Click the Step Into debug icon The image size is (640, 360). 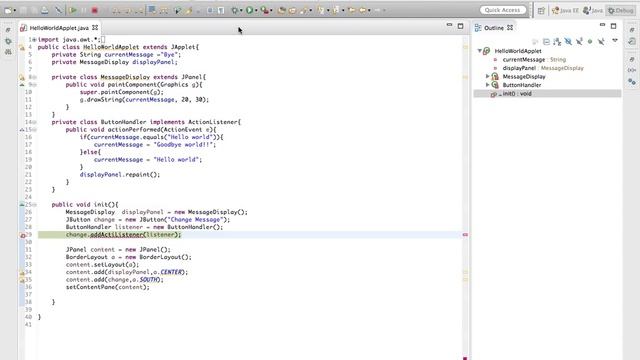coord(116,11)
